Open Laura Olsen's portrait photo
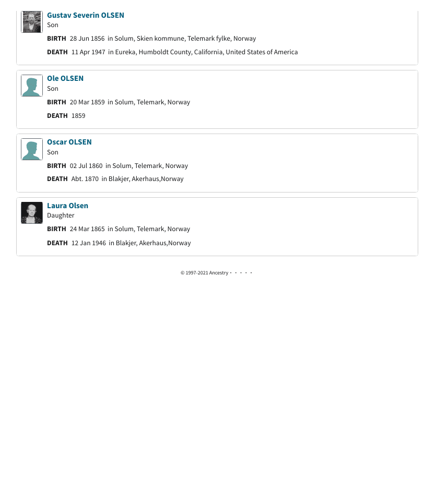 pyautogui.click(x=32, y=213)
